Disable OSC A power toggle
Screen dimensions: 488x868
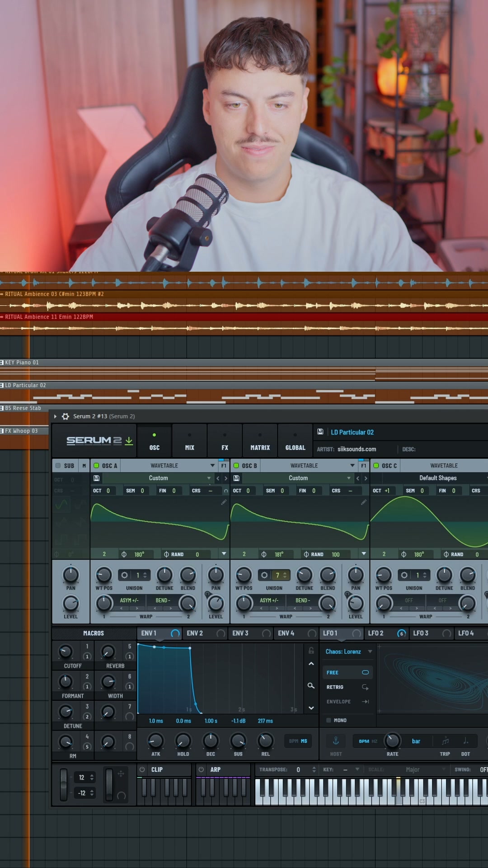point(96,465)
